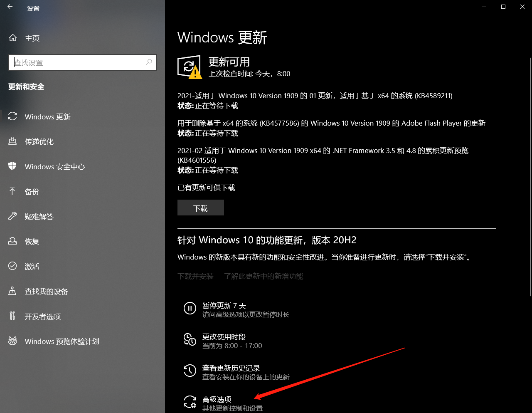532x413 pixels.
Task: Click the pause icon beside 暂停更新 7 天
Action: click(190, 308)
